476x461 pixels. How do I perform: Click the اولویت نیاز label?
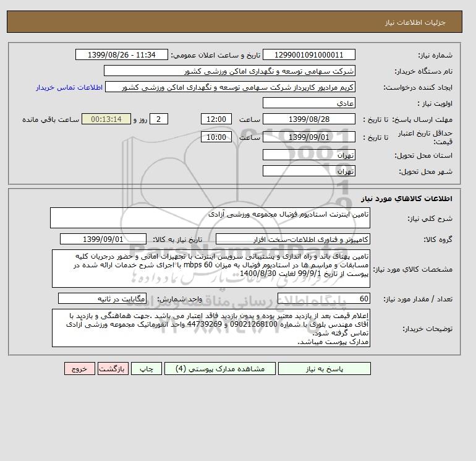click(x=435, y=103)
